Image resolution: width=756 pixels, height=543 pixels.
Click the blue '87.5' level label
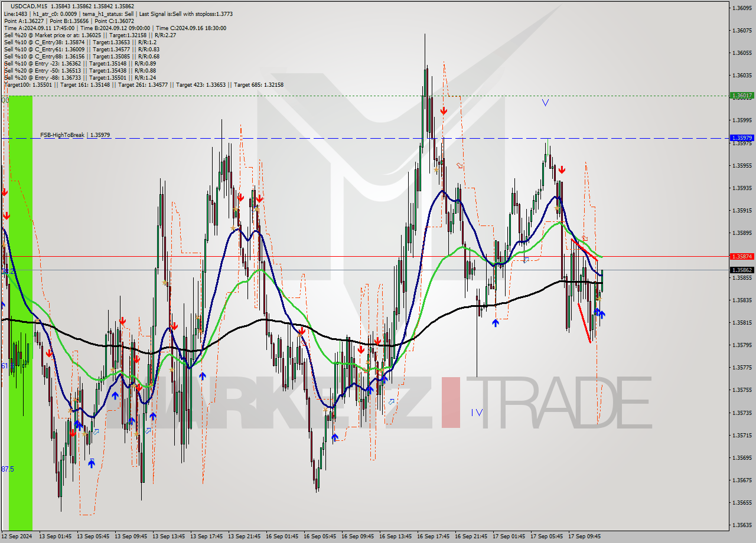[7, 469]
